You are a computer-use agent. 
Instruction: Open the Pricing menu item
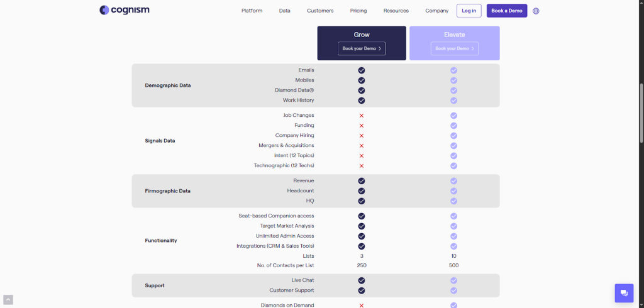pyautogui.click(x=358, y=11)
